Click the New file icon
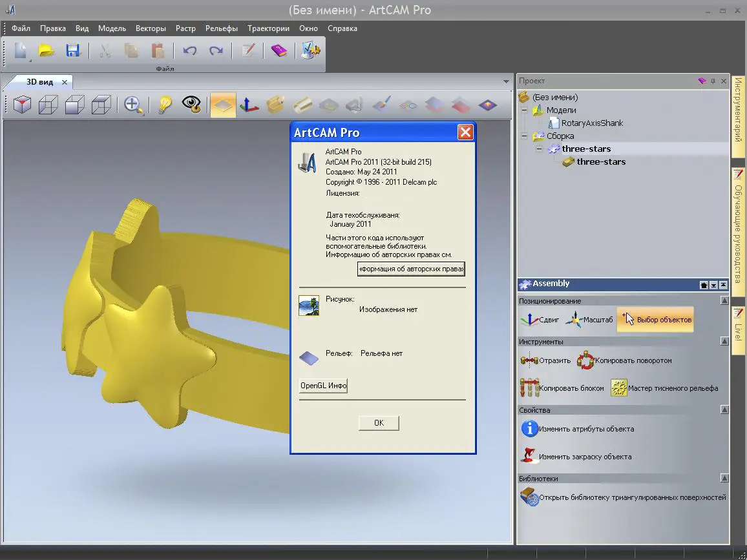 click(20, 50)
